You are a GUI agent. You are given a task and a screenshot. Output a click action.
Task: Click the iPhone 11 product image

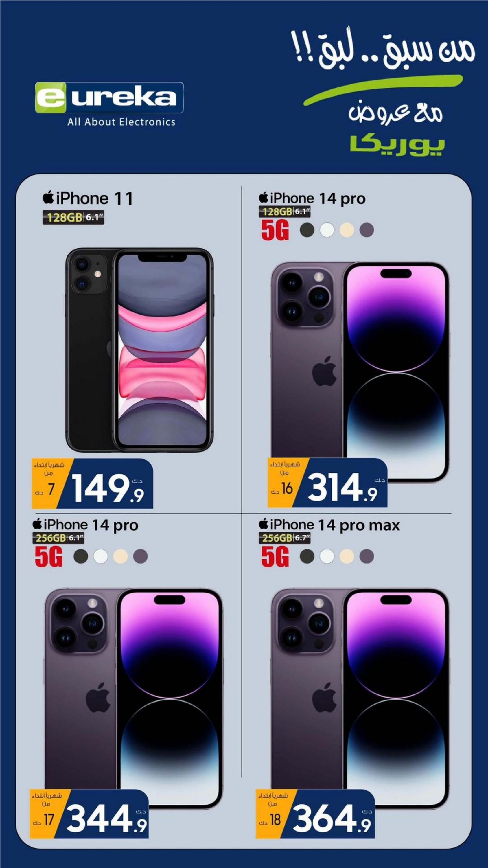(x=139, y=350)
